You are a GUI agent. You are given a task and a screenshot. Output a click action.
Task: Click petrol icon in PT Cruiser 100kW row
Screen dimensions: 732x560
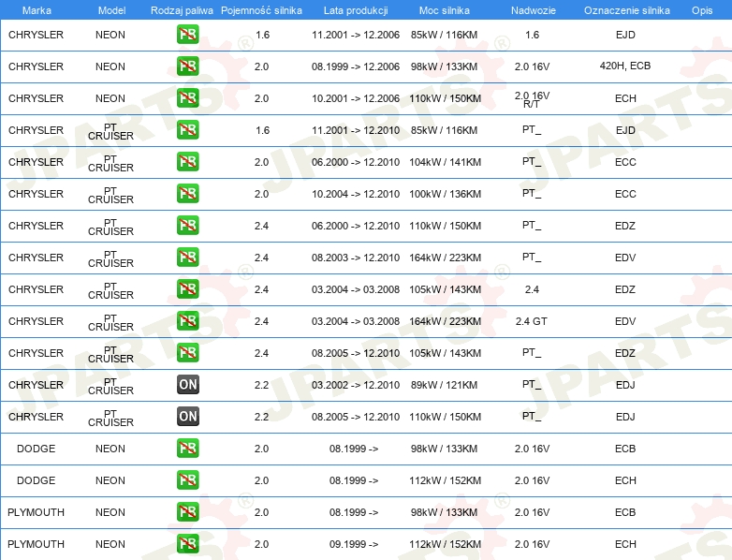(x=187, y=193)
